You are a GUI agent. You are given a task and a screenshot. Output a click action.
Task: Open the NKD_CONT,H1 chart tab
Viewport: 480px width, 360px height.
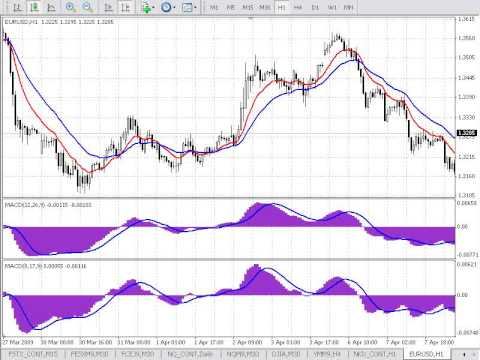pyautogui.click(x=374, y=354)
